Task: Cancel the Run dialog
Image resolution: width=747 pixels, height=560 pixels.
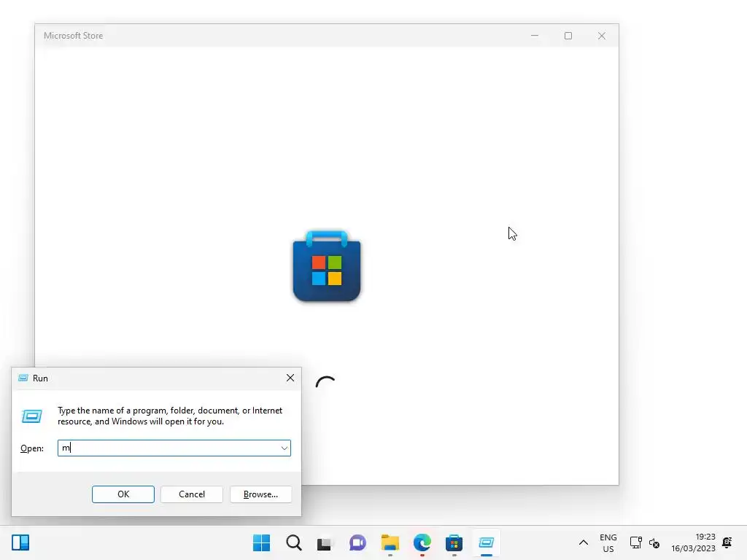Action: pos(192,494)
